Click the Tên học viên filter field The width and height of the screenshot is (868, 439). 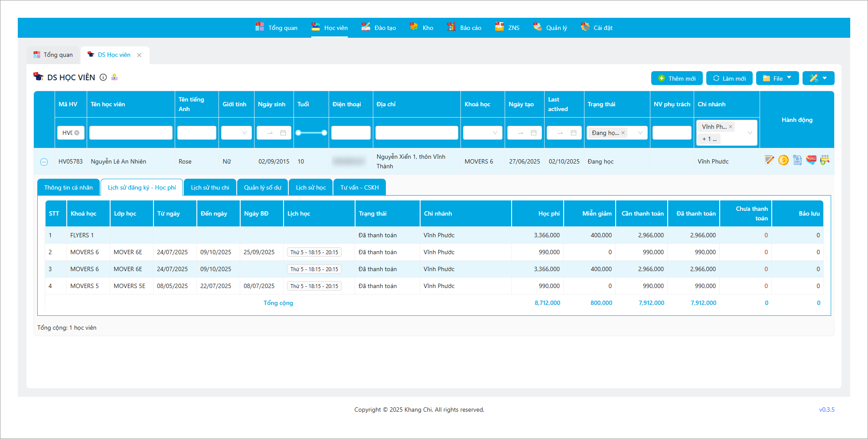point(131,133)
